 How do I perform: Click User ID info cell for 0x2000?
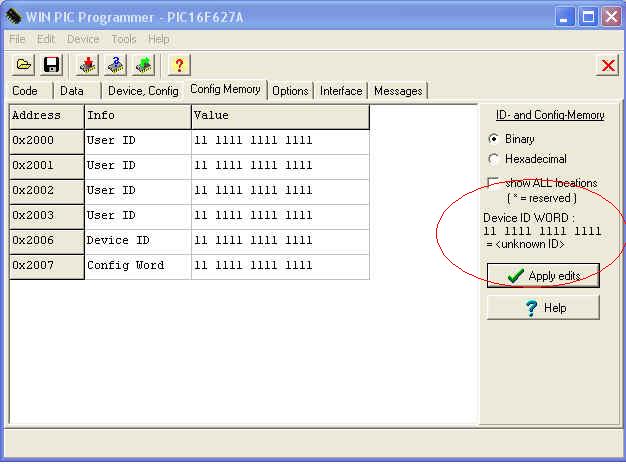click(x=138, y=141)
